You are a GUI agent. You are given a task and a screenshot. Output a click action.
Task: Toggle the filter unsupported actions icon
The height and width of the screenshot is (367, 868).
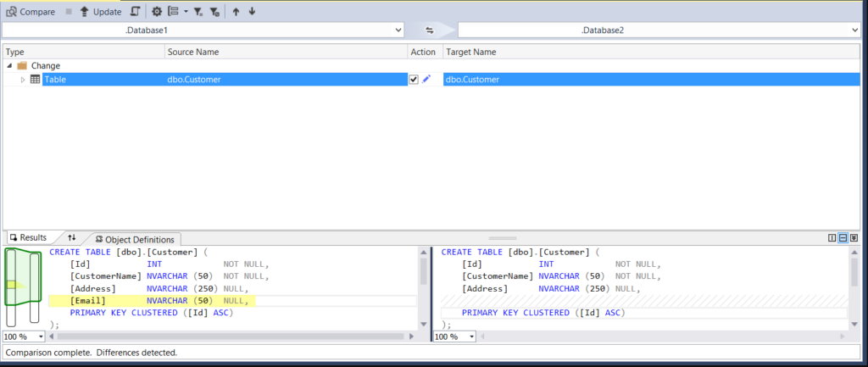coord(214,12)
